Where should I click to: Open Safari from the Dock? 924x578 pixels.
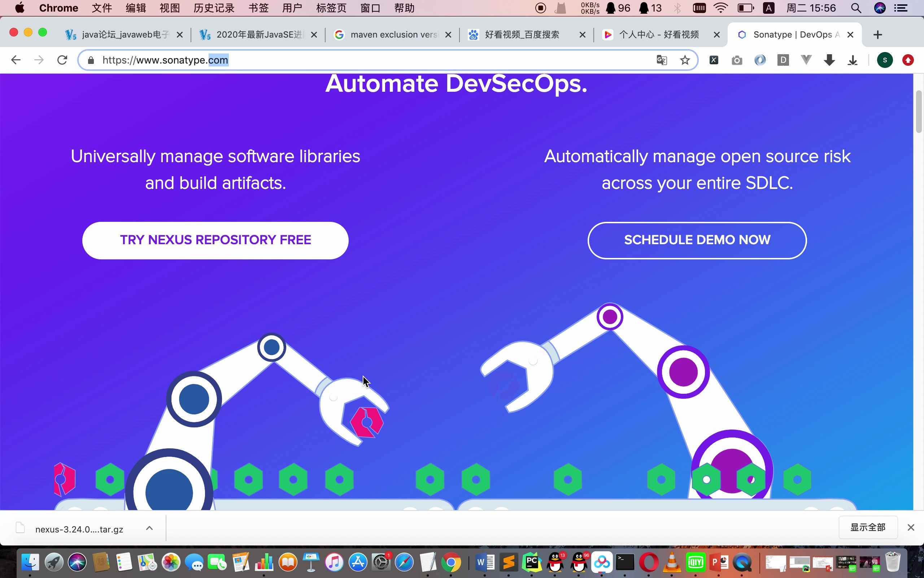404,562
